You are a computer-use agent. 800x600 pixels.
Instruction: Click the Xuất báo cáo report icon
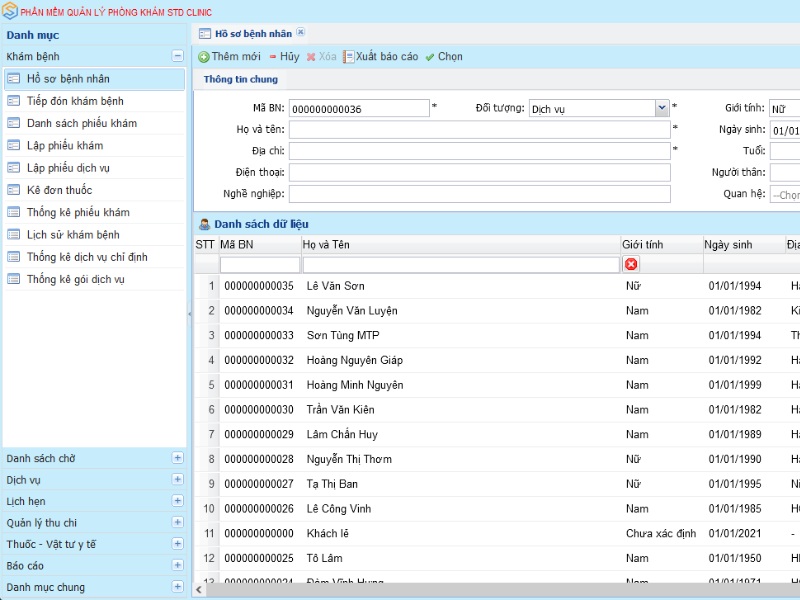[348, 57]
